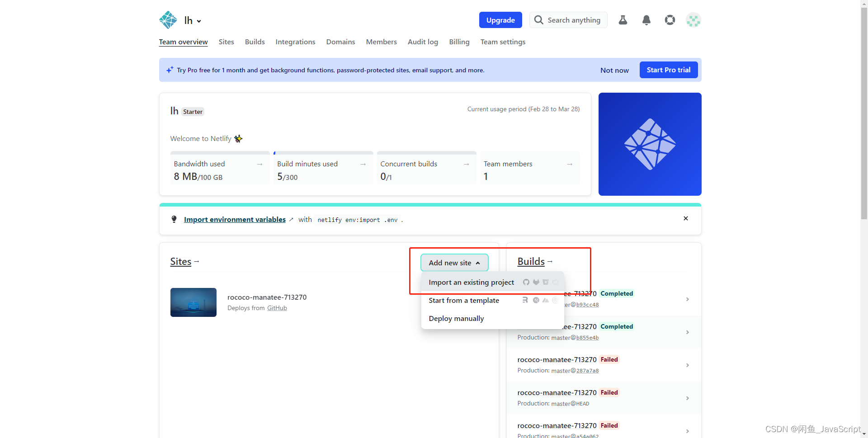Expand the master@HEAD Failed build chevron
This screenshot has width=868, height=438.
click(687, 398)
